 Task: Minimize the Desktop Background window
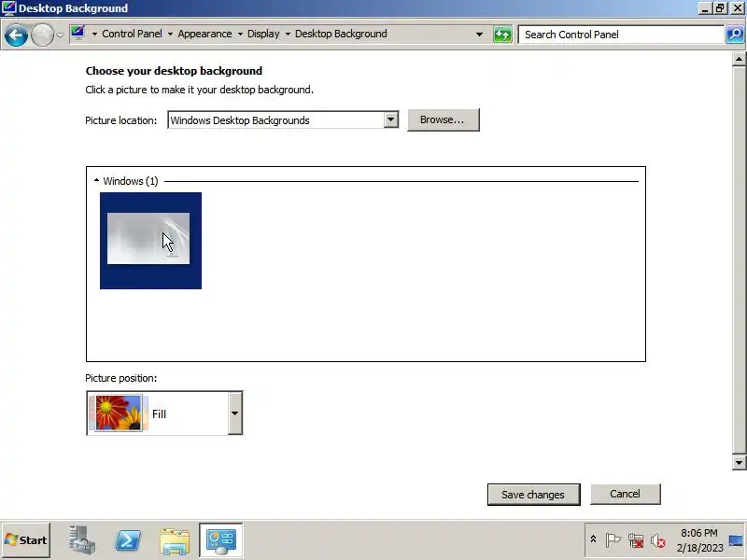point(705,8)
